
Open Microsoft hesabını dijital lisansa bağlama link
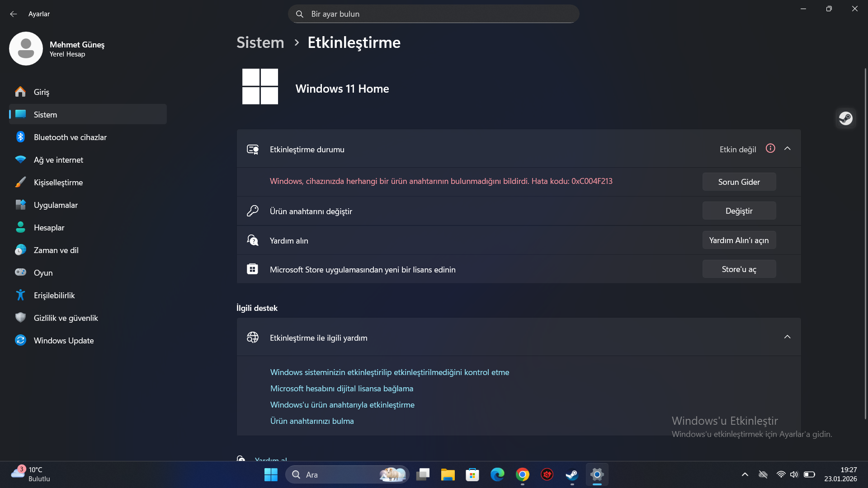342,388
